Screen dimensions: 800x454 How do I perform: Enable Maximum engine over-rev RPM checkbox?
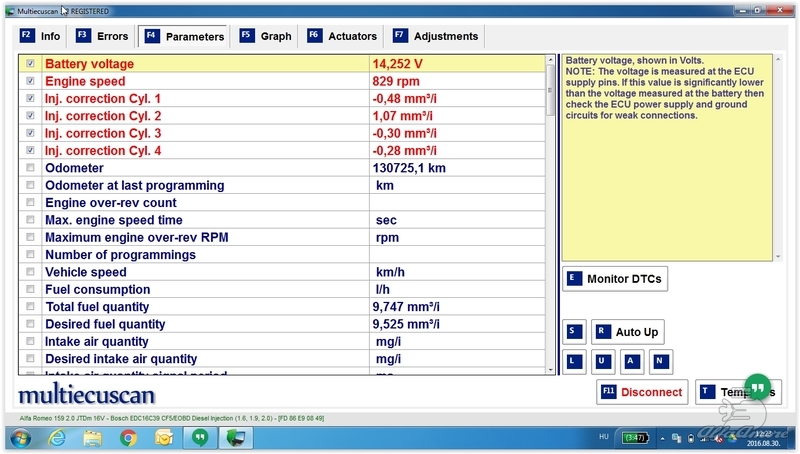[x=30, y=237]
